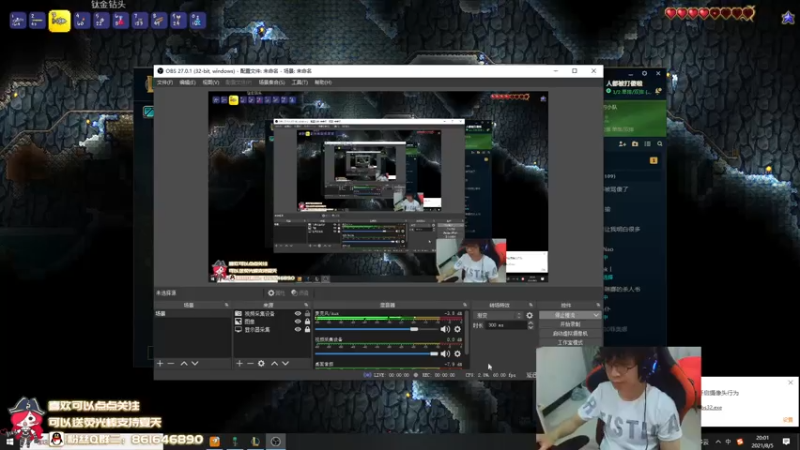Viewport: 800px width, 450px height.
Task: Pop out the Transitions dock header icon
Action: point(531,305)
